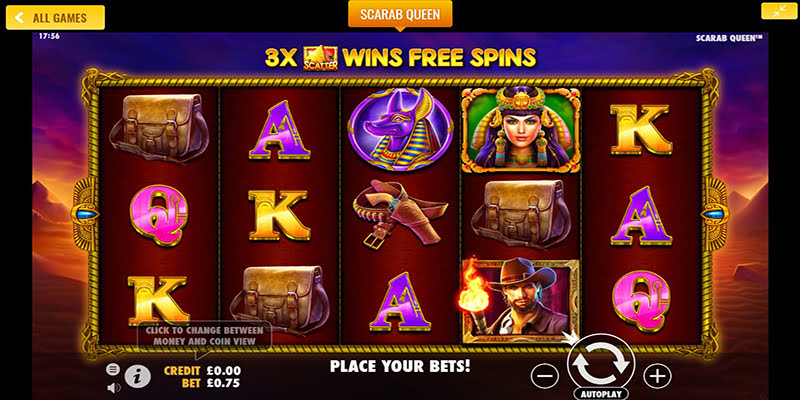Start Autoplay mode

(601, 395)
